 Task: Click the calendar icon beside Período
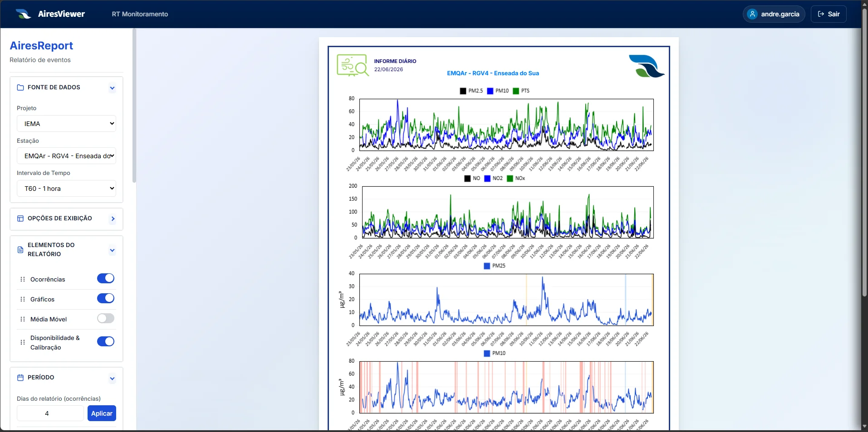20,378
